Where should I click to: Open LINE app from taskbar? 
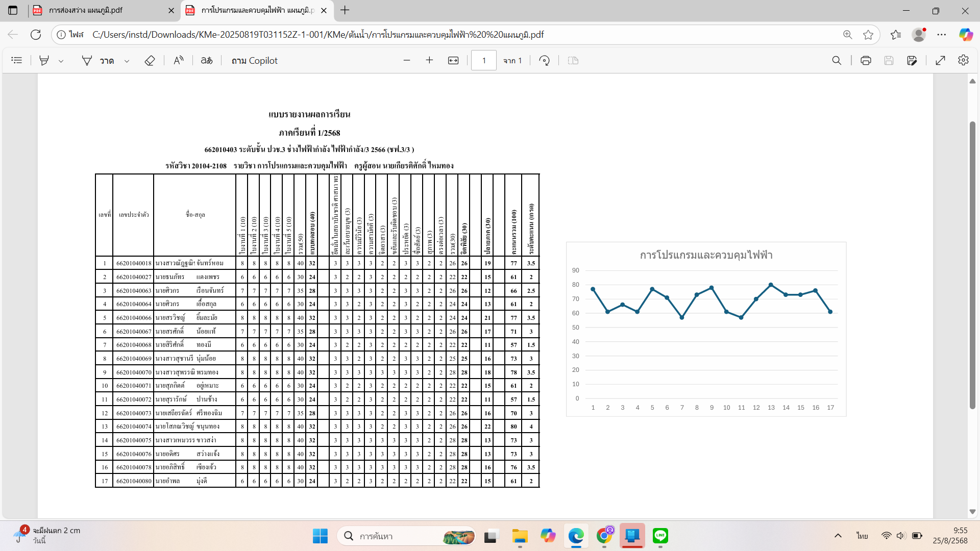pyautogui.click(x=660, y=536)
